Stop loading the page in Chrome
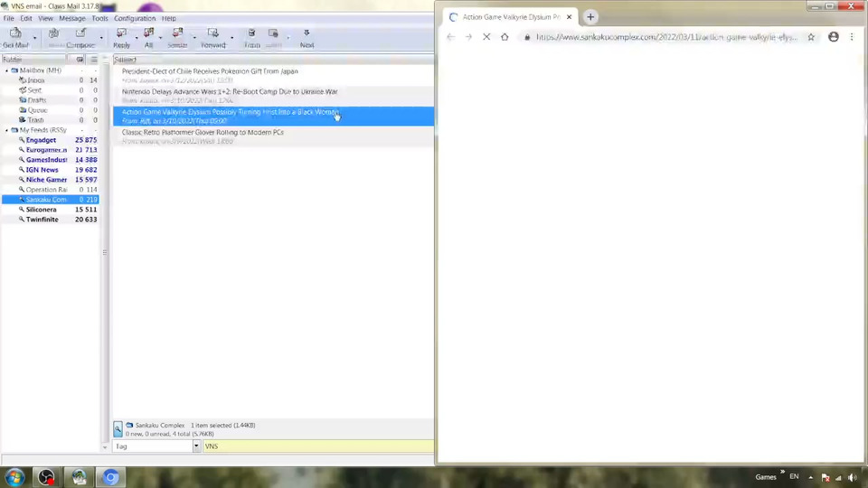 click(x=486, y=37)
